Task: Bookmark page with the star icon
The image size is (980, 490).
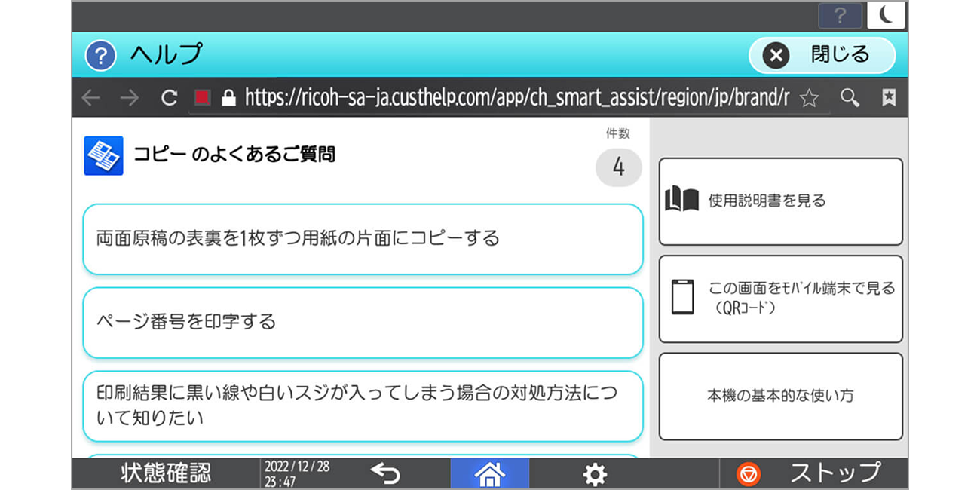Action: [809, 98]
